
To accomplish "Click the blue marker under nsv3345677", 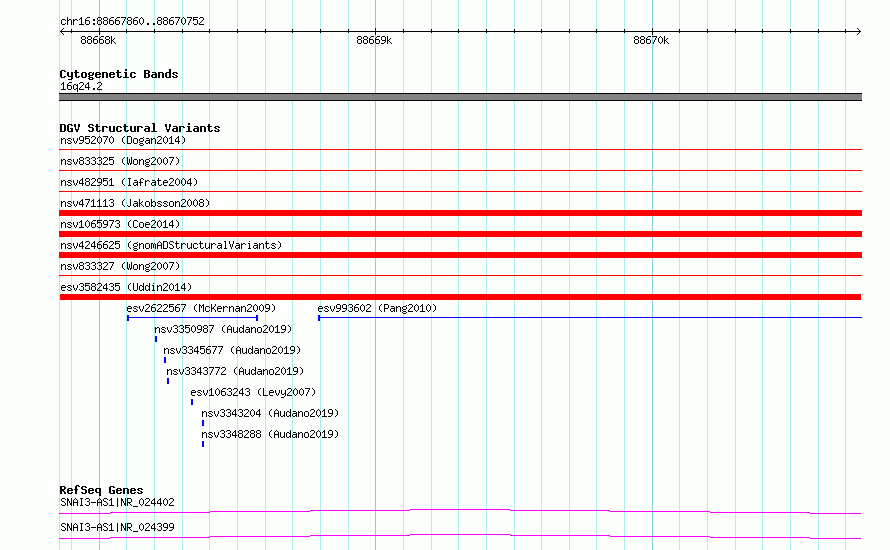I will coord(165,360).
